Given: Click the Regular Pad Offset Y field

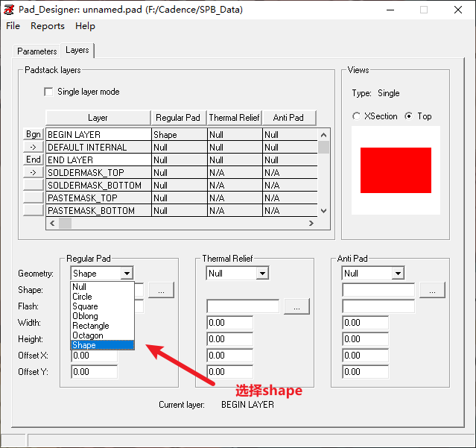Looking at the screenshot, I should 95,372.
